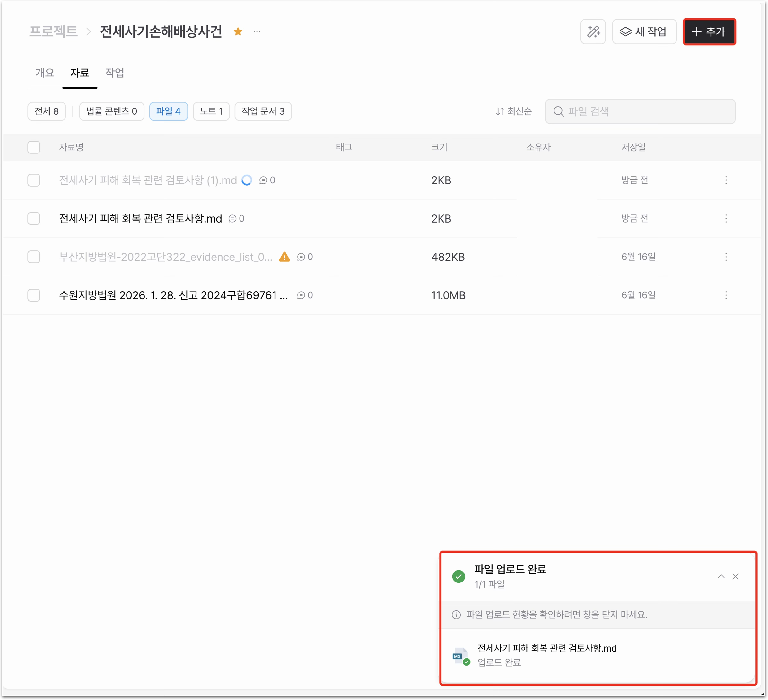This screenshot has width=768, height=700.
Task: Click the magic wand AI icon button
Action: click(x=593, y=31)
